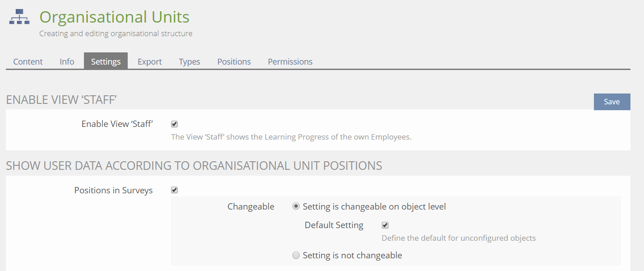
Task: Click the Organisational Units hierarchy icon
Action: pyautogui.click(x=19, y=17)
